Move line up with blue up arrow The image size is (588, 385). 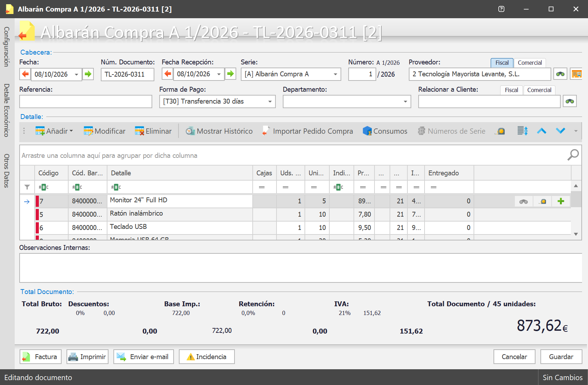541,131
